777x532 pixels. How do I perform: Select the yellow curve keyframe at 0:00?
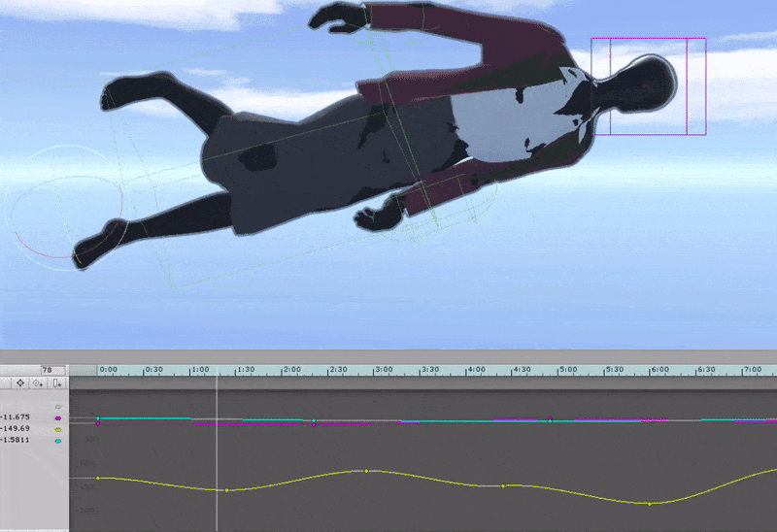98,478
